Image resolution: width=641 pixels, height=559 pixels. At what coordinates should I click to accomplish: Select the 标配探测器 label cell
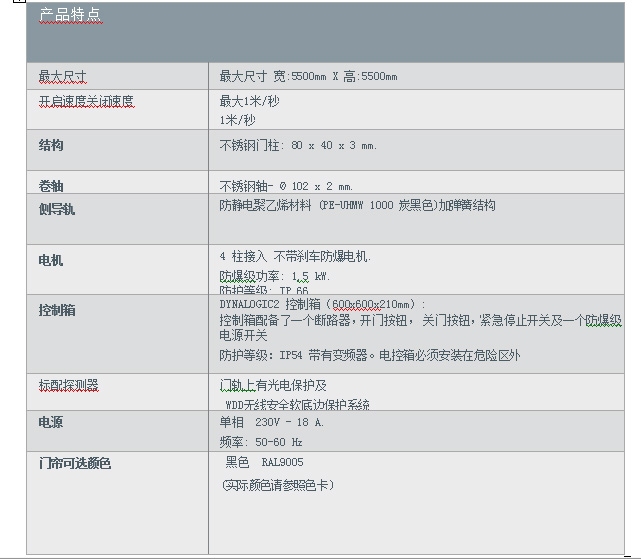tap(68, 385)
